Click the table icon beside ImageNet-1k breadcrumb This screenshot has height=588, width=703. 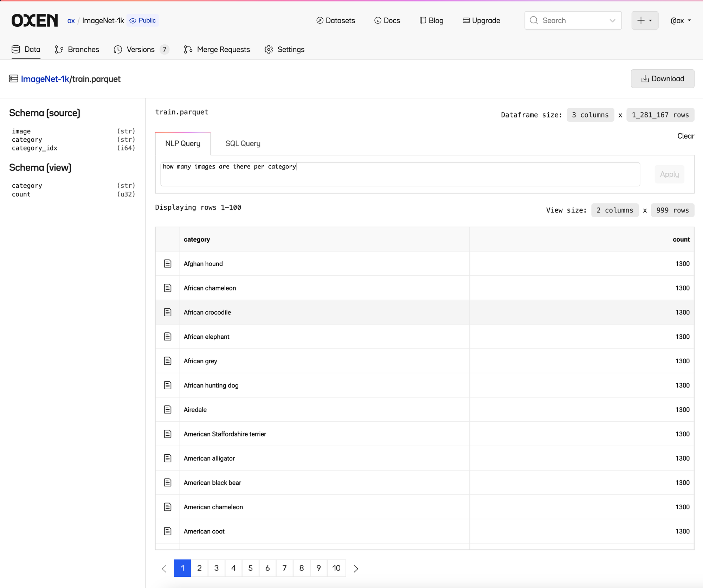(x=14, y=79)
